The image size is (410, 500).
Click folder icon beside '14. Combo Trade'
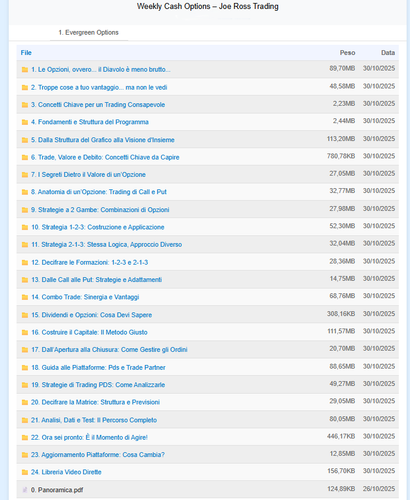point(25,297)
